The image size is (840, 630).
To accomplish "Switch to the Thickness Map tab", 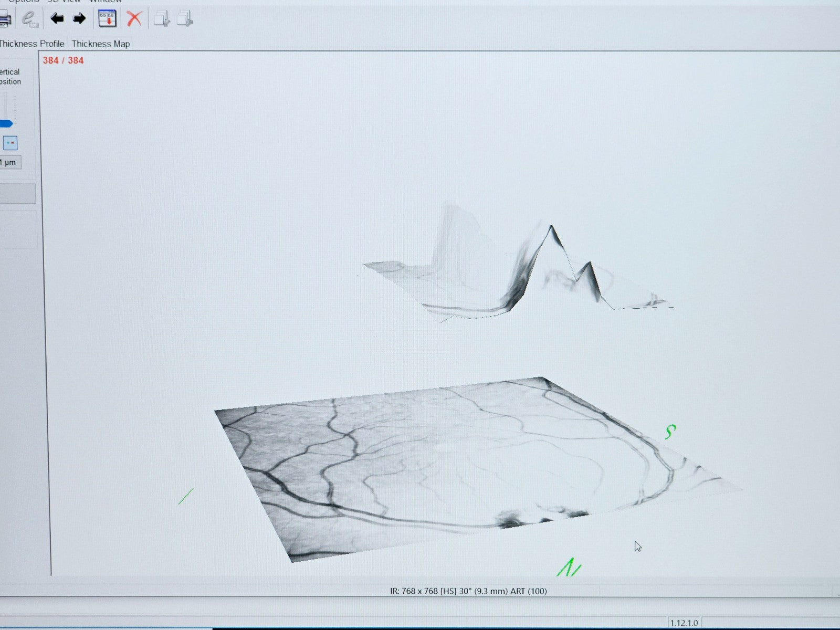I will [x=102, y=44].
